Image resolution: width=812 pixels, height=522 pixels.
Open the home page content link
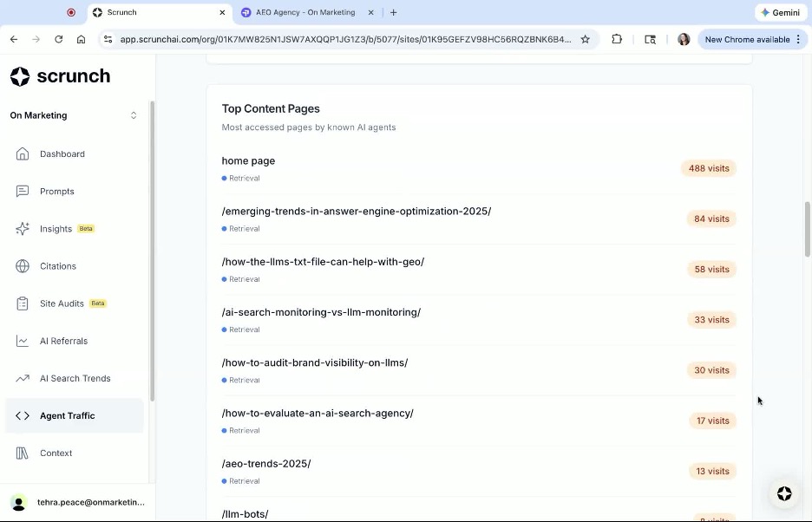248,160
